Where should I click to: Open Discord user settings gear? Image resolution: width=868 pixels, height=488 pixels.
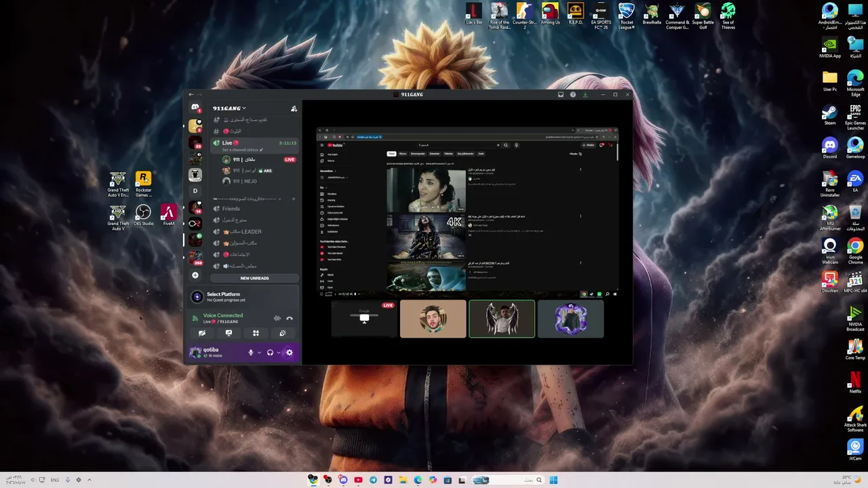(290, 352)
